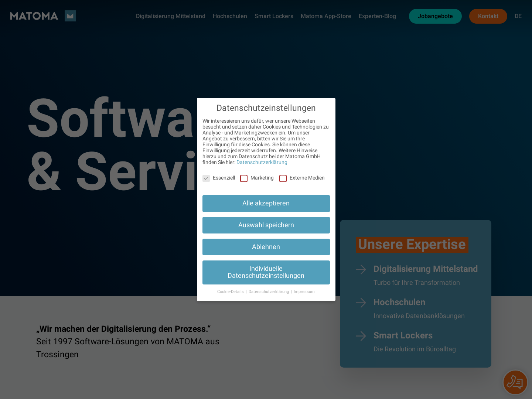Click 'Innovative Datenbanklösungen' text
This screenshot has width=532, height=399.
pos(419,316)
